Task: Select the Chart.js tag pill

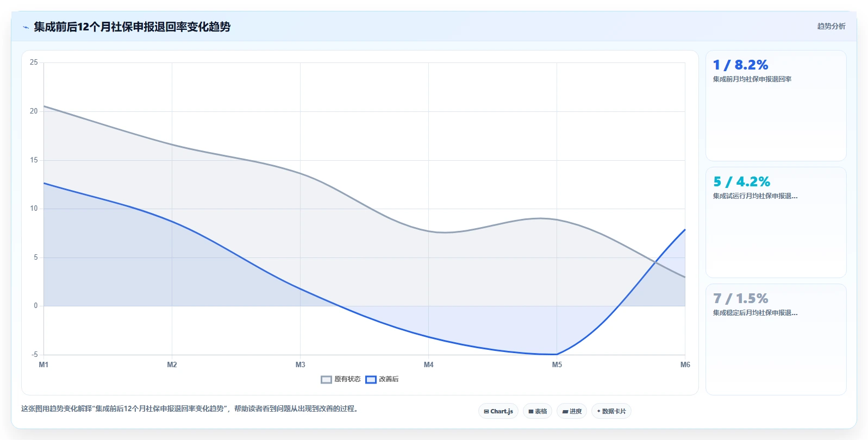Action: tap(498, 411)
